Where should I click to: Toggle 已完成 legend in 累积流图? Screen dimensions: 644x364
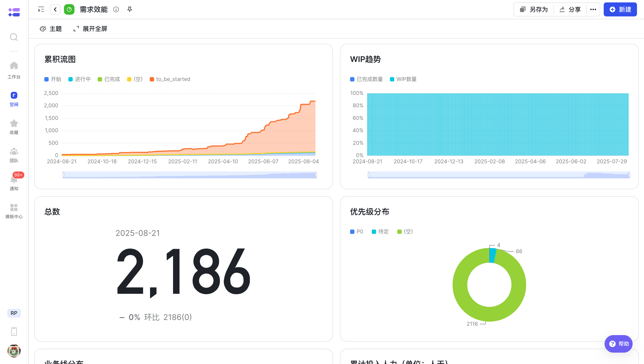109,79
